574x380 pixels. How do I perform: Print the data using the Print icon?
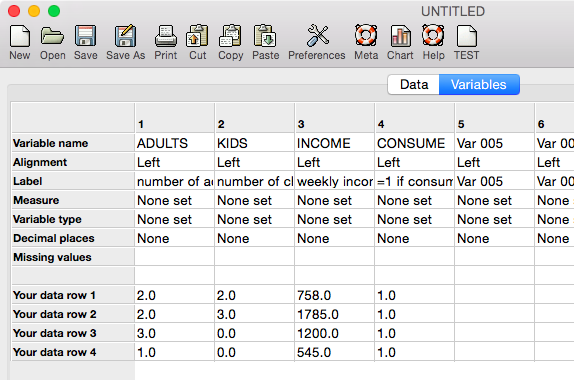click(166, 36)
